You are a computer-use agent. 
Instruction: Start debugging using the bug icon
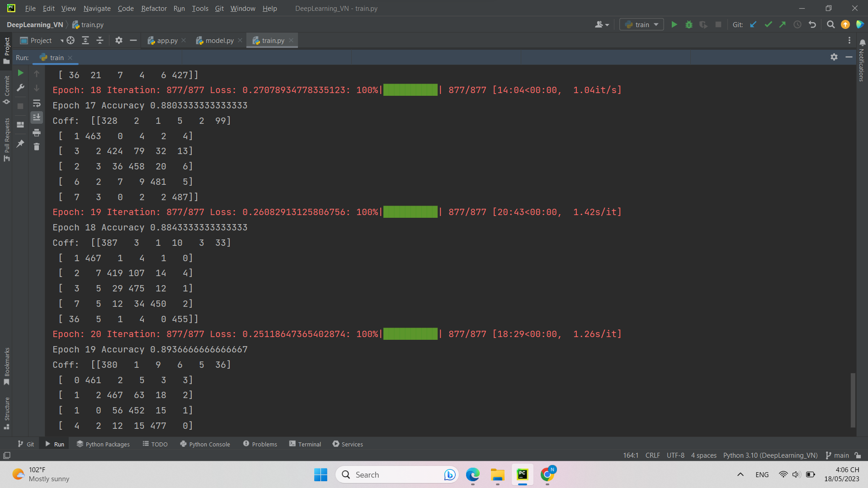689,24
